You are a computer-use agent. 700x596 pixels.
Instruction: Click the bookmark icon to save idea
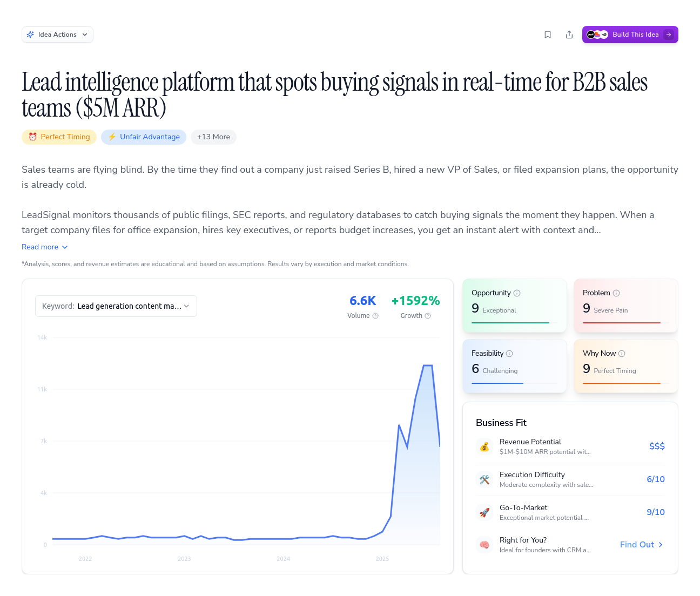(x=548, y=35)
